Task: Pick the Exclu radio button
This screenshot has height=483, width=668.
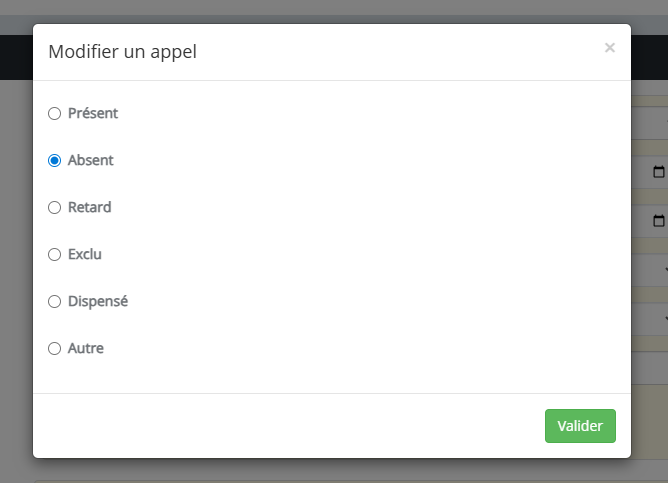Action: click(x=55, y=255)
